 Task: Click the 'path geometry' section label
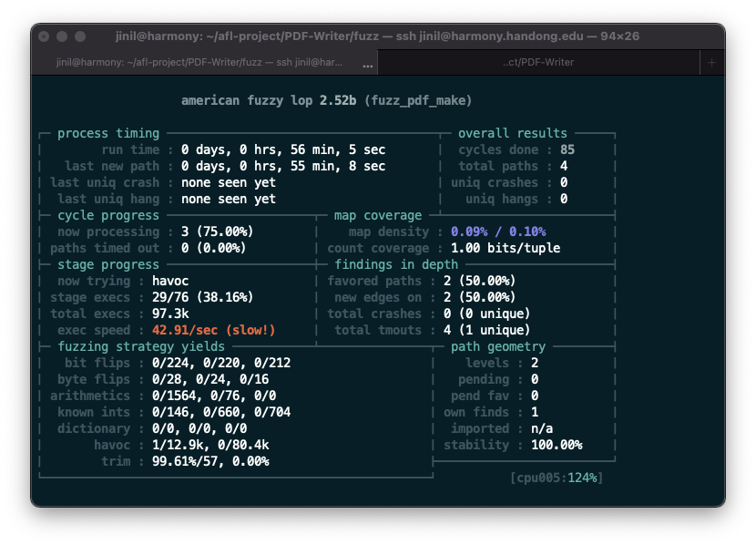(x=498, y=346)
